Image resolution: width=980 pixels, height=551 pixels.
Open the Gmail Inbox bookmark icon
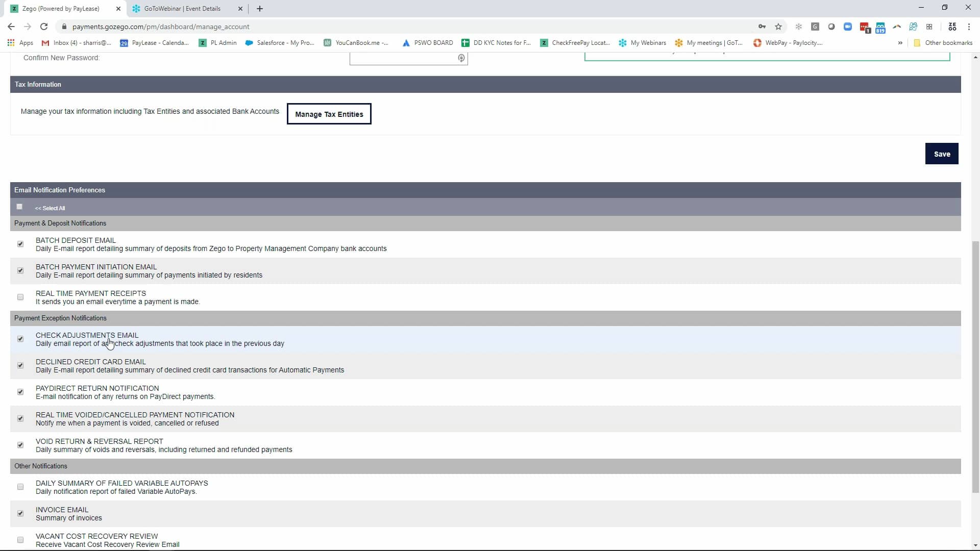tap(45, 43)
